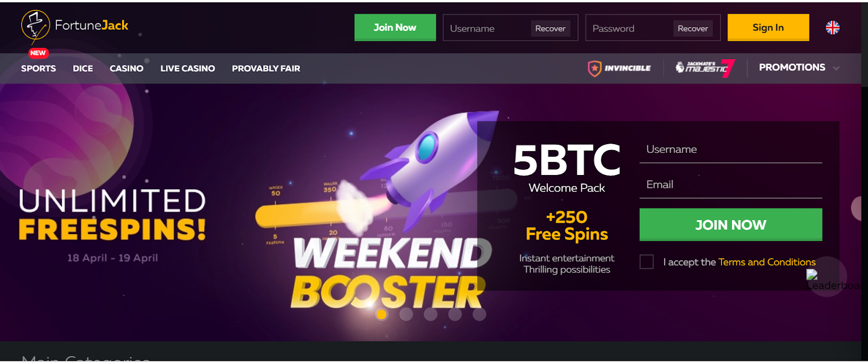This screenshot has height=363, width=868.
Task: Click the red NEW badge above Sports
Action: point(38,53)
